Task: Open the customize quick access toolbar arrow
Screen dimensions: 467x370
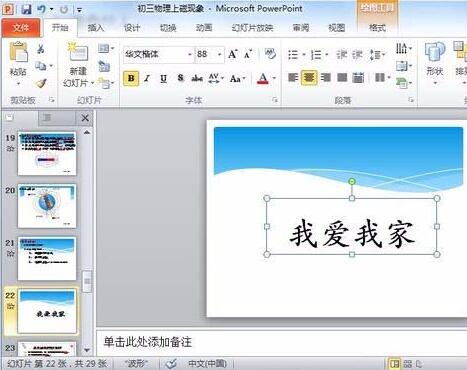Action: point(79,10)
